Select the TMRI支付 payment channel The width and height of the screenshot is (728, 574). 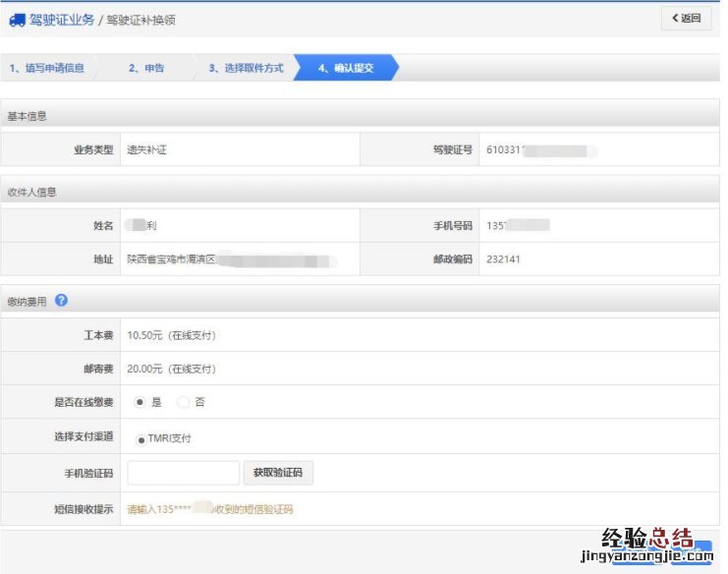[141, 439]
